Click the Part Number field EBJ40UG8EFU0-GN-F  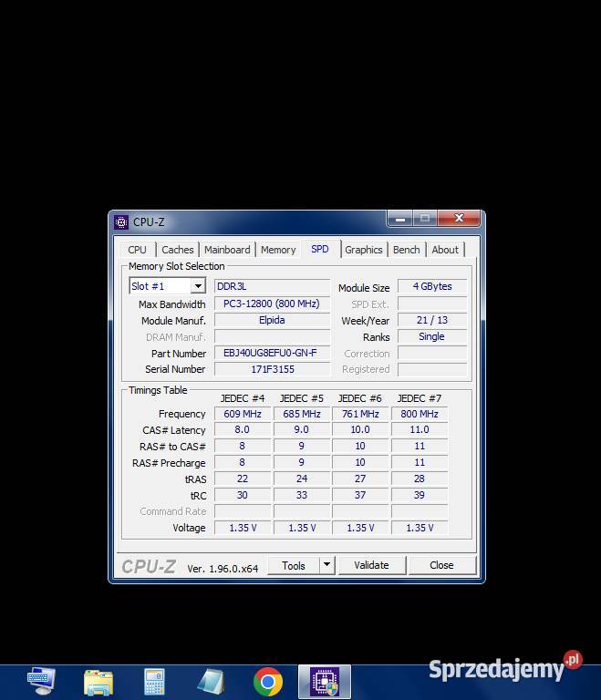click(271, 353)
